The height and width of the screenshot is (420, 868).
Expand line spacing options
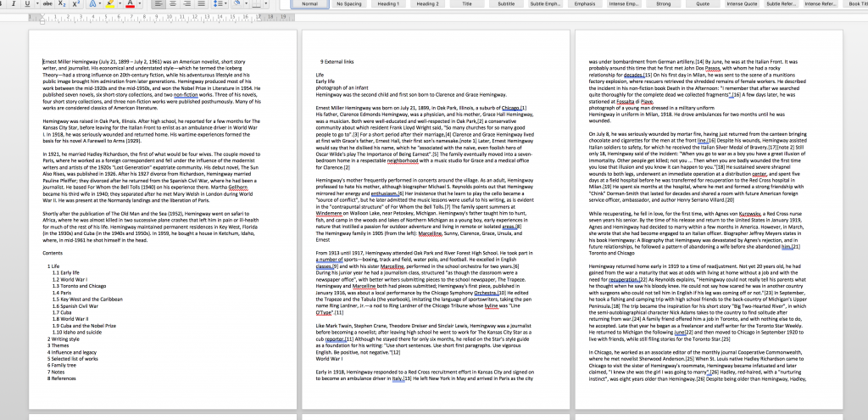pyautogui.click(x=220, y=3)
